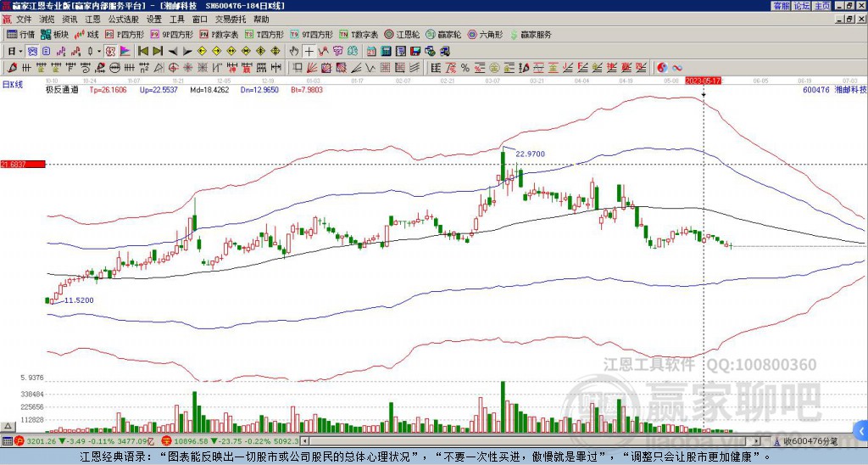The image size is (868, 465).
Task: Step chart left with black arrow
Action: tap(173, 51)
